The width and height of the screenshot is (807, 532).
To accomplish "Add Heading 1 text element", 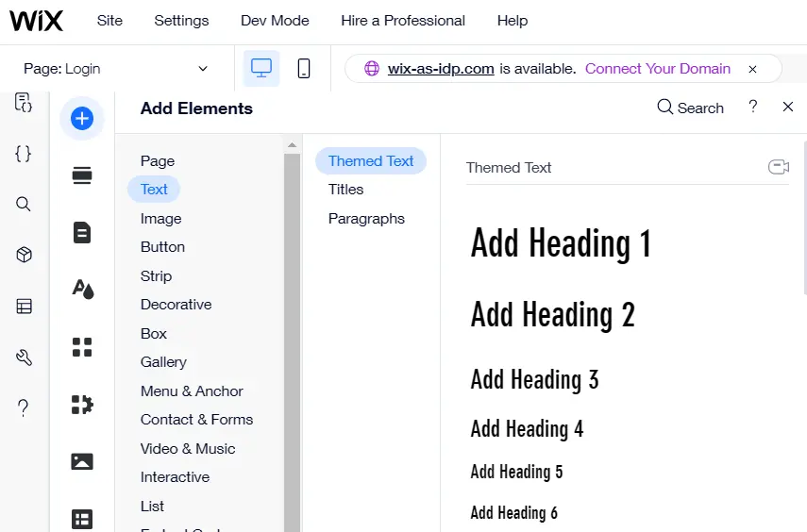I will pos(561,242).
